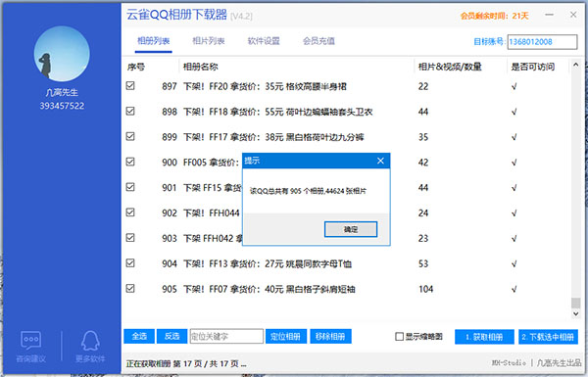588x377 pixels.
Task: Switch to the 相册列表 tab
Action: (154, 40)
